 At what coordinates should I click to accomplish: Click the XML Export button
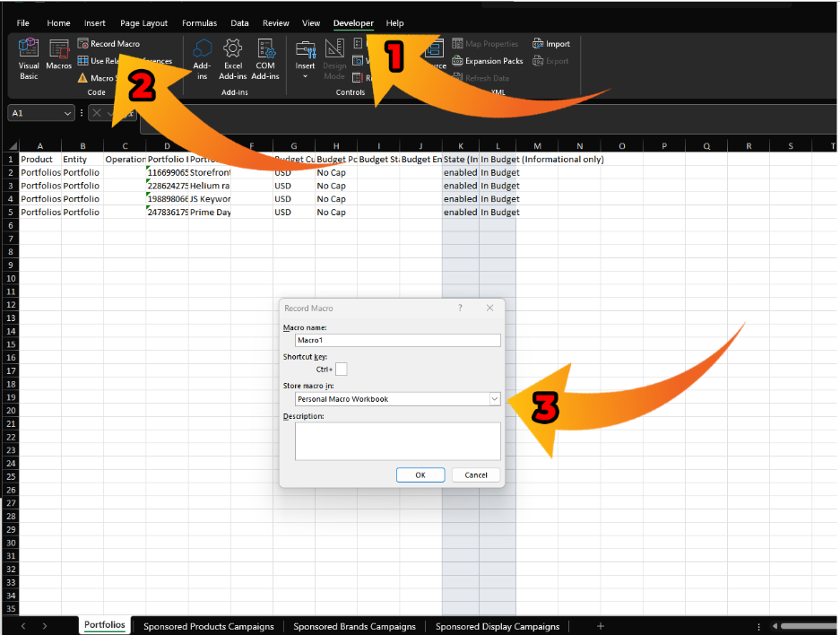click(x=550, y=61)
